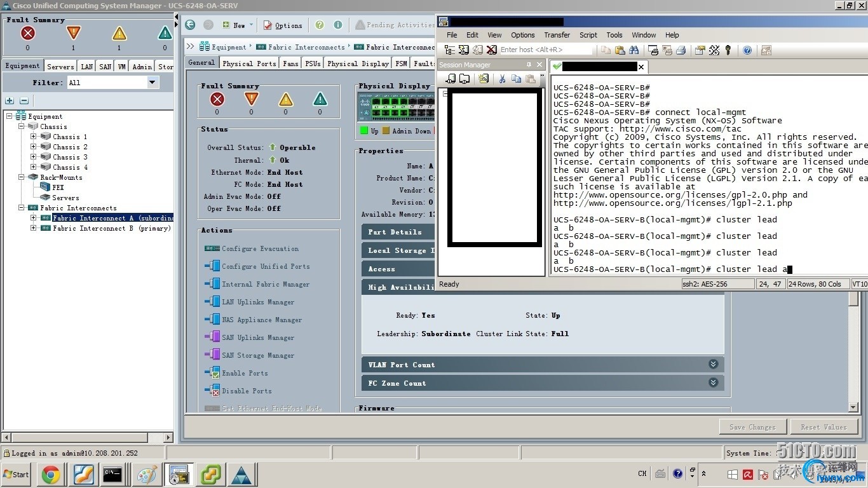Click the Enter host quick connect field
Screen dimensions: 868x488
(546, 50)
